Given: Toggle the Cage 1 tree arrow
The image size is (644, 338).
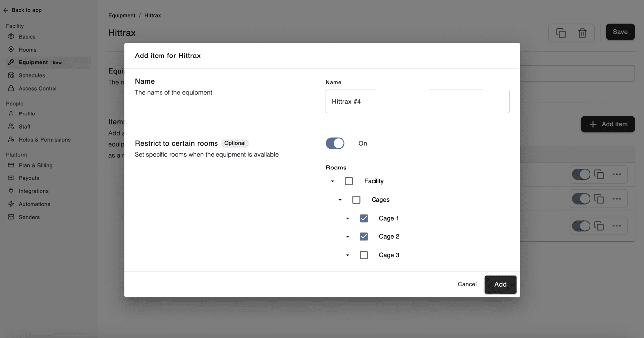Looking at the screenshot, I should tap(347, 218).
